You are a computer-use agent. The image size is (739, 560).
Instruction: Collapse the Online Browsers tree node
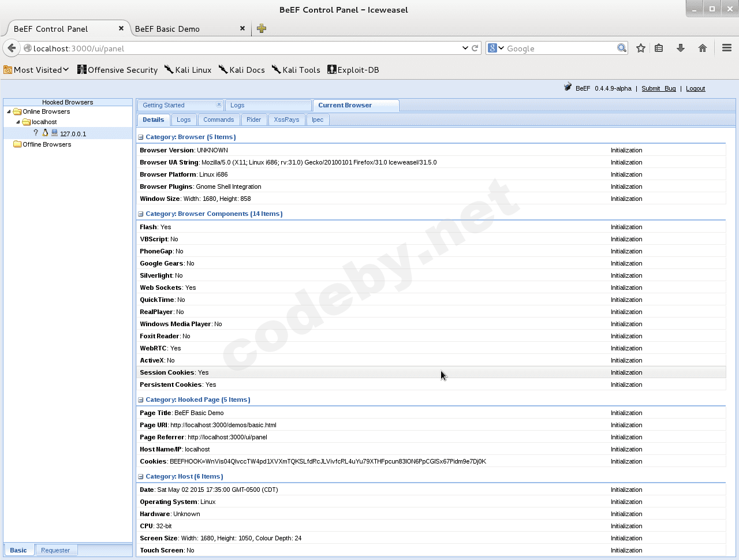(x=9, y=112)
